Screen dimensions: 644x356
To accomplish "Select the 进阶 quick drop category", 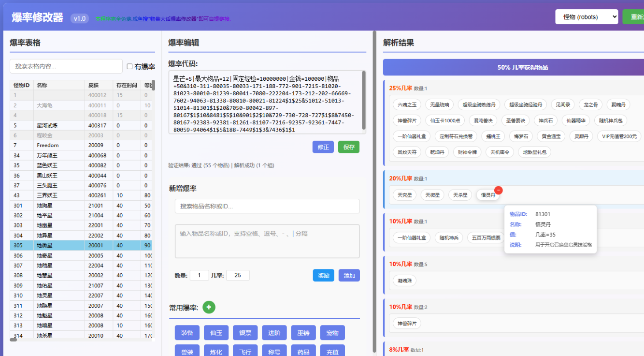I will (274, 332).
